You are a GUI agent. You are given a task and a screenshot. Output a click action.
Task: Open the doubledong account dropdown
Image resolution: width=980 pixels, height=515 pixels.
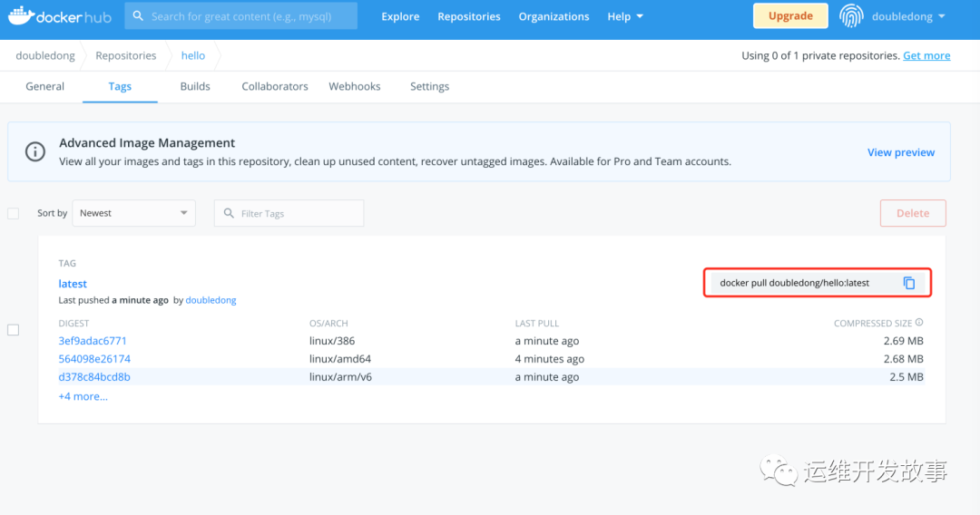[908, 16]
